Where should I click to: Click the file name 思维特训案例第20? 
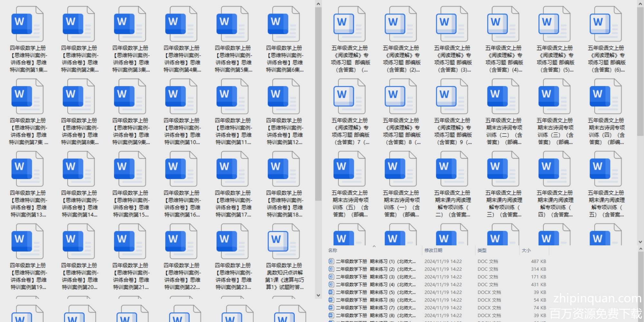coord(80,276)
